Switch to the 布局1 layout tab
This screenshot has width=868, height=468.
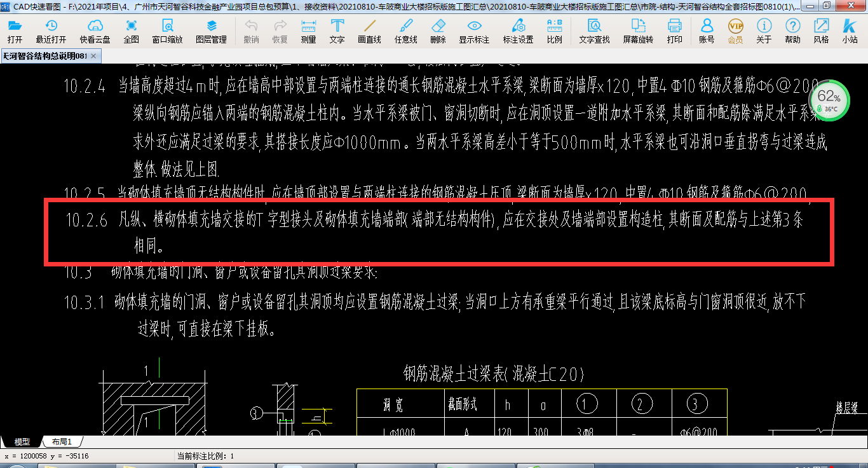coord(62,441)
